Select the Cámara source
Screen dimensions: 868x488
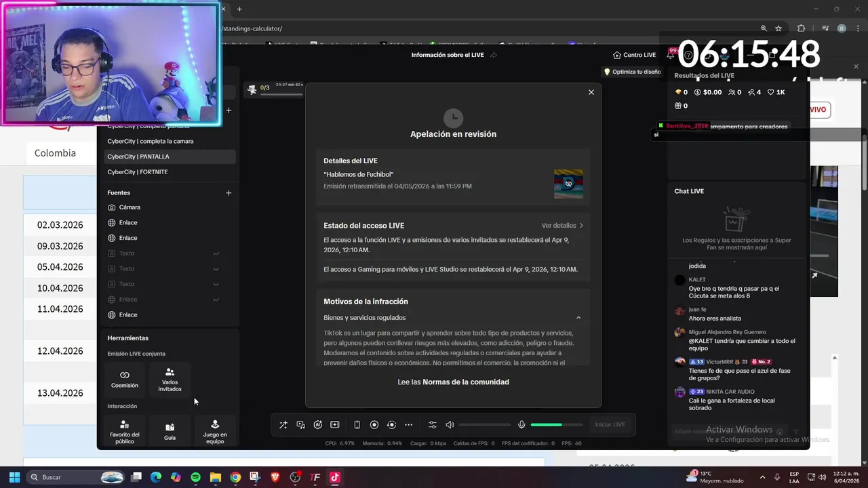130,207
